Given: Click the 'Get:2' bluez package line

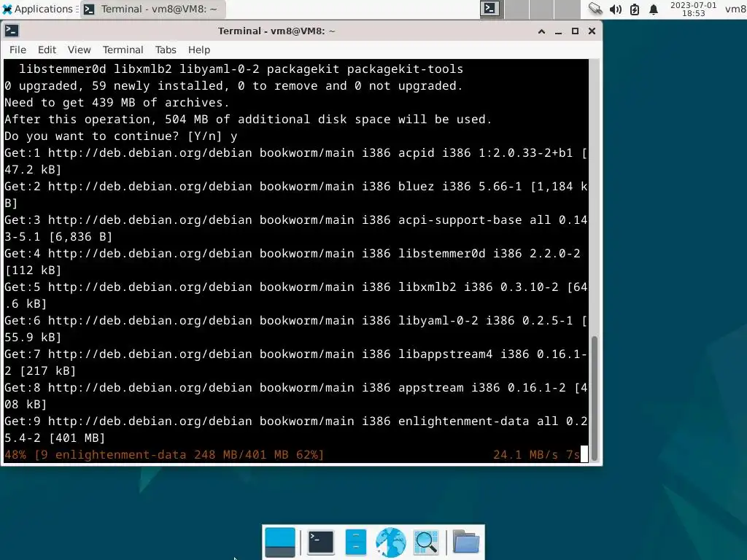Looking at the screenshot, I should (296, 195).
